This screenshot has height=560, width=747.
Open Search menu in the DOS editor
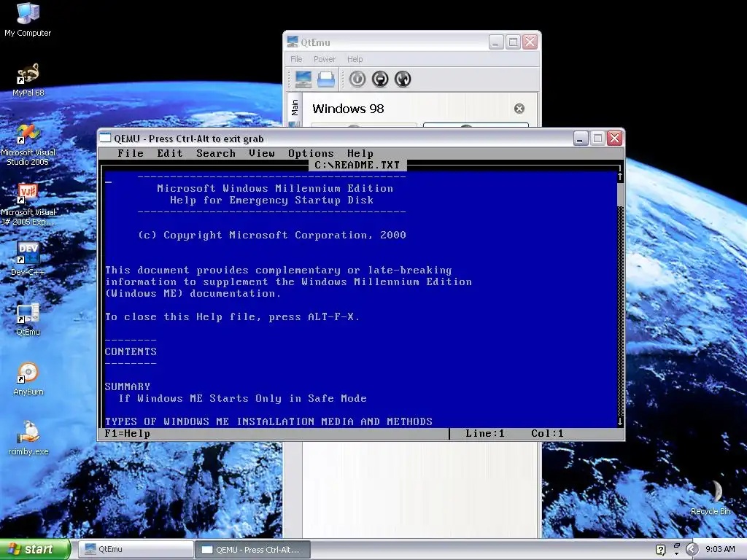pyautogui.click(x=216, y=153)
